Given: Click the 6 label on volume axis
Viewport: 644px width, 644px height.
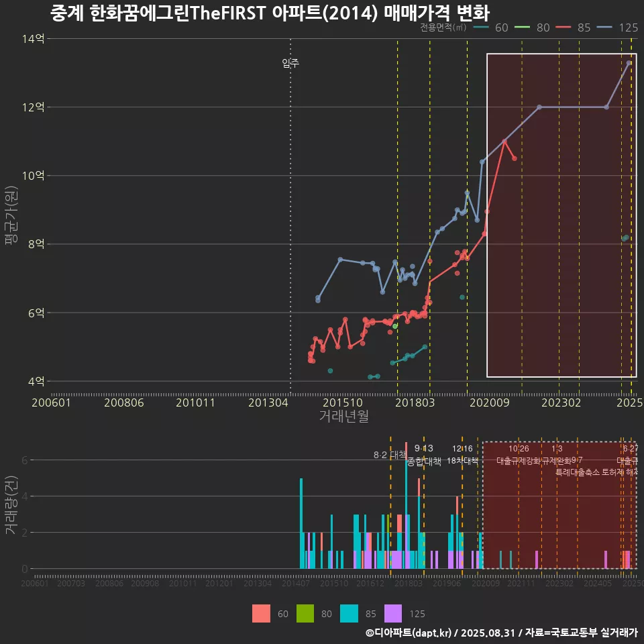Looking at the screenshot, I should tap(25, 460).
